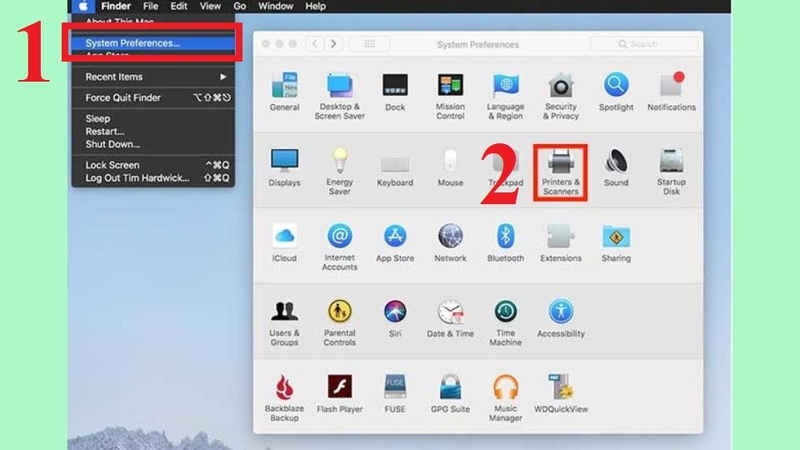Open the Flash Player preferences pane
This screenshot has height=450, width=800.
pyautogui.click(x=339, y=394)
